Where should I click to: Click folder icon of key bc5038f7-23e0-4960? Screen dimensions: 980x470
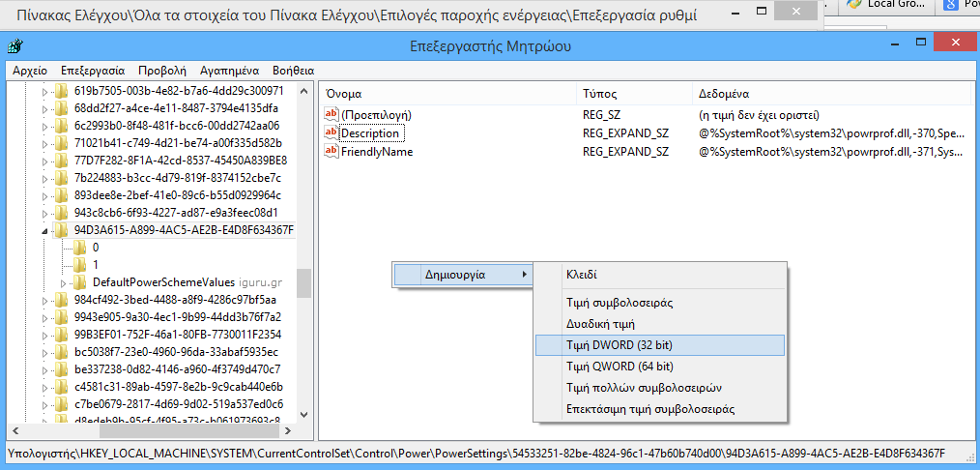pos(61,352)
